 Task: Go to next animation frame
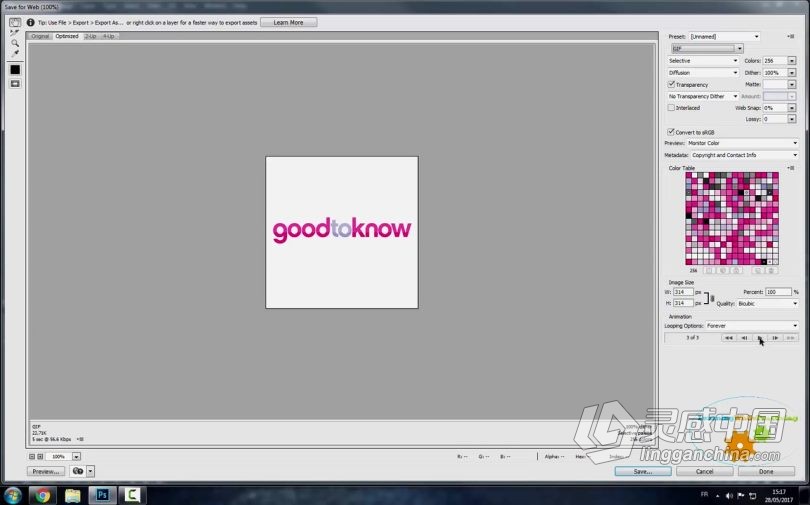click(x=775, y=338)
